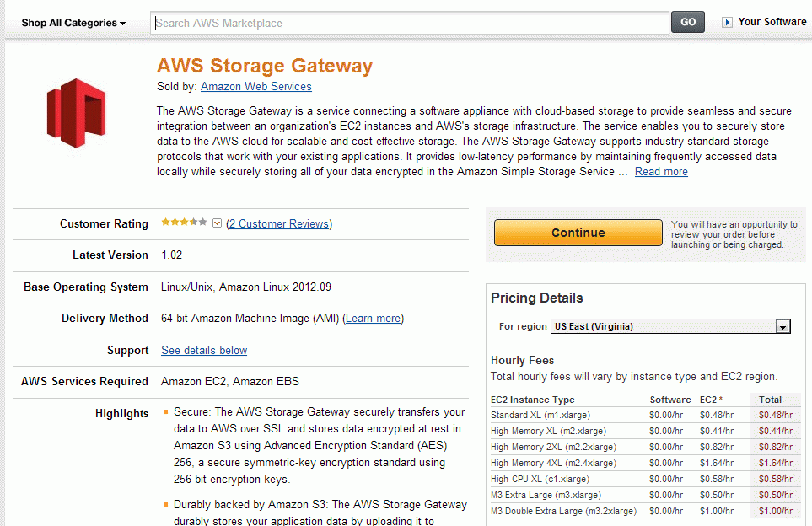
Task: Click the Read more link
Action: tap(661, 171)
